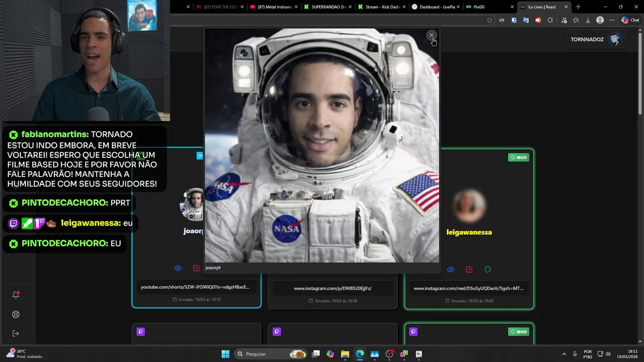Switch to Dashboard - LivePix tab

(x=435, y=7)
